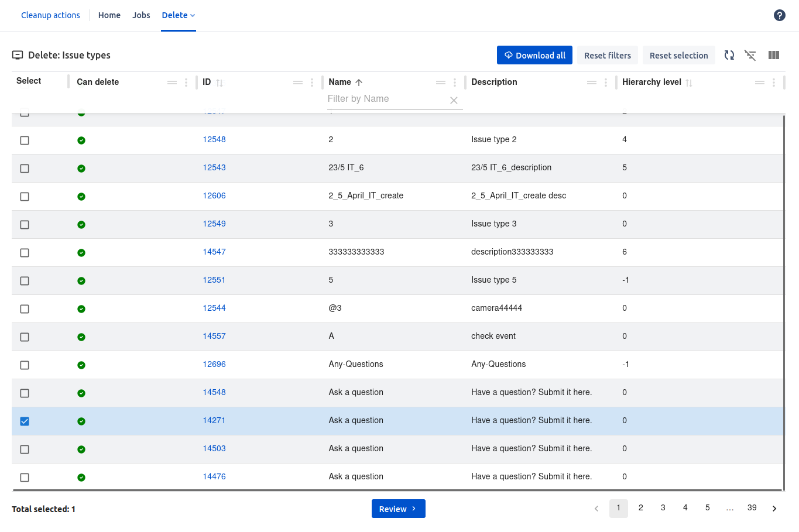
Task: Click the Hierarchy level column drag handle
Action: pos(760,83)
